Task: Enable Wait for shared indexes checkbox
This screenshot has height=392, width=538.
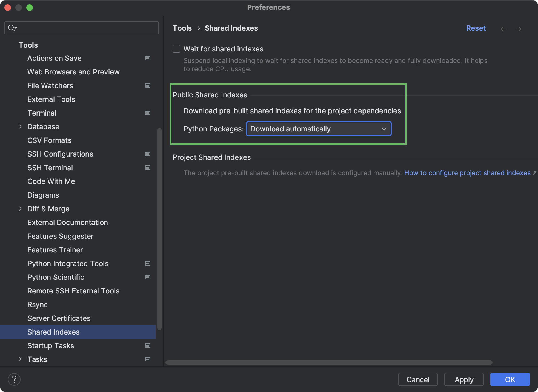Action: (176, 48)
